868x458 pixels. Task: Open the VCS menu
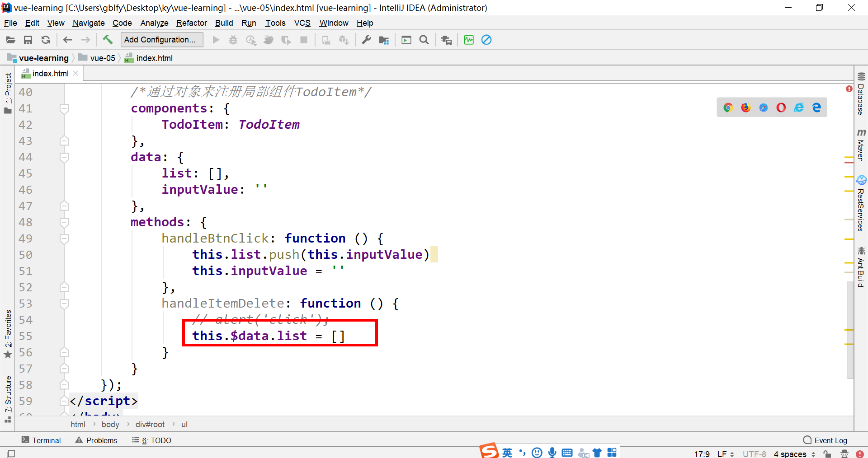pos(302,23)
